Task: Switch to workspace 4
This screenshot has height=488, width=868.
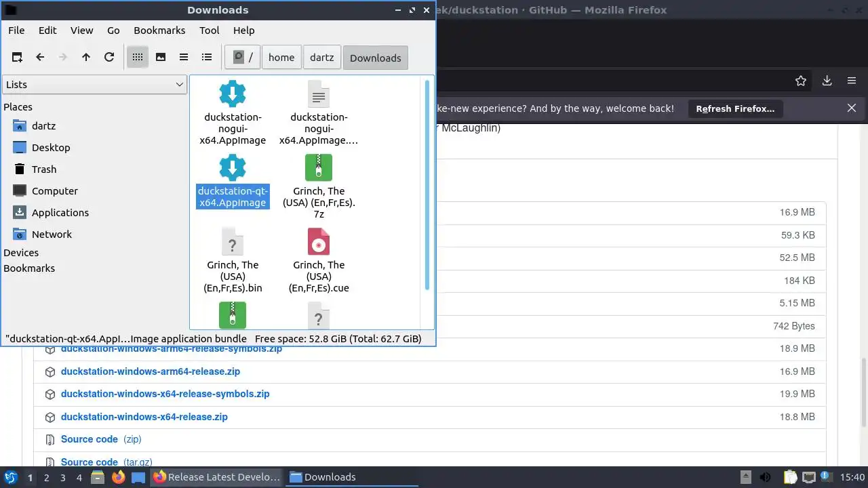Action: pos(79,477)
